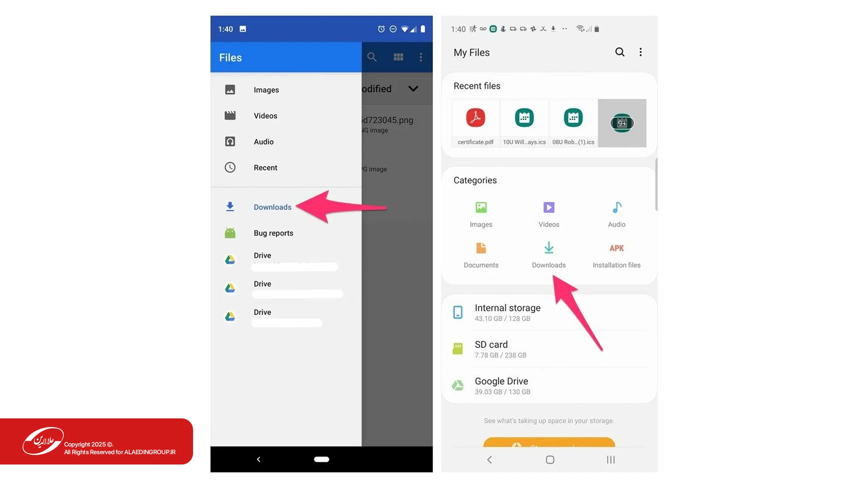
Task: Select Recent in the Files drawer
Action: tap(265, 168)
